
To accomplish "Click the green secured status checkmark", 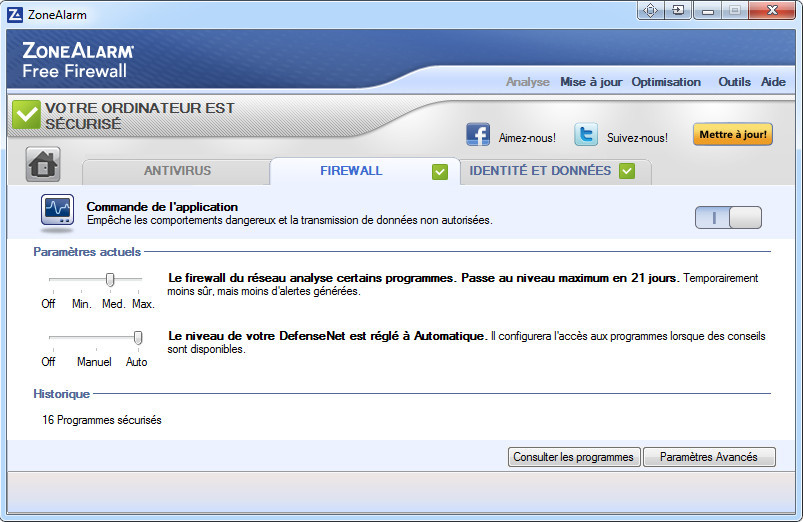I will (x=26, y=114).
